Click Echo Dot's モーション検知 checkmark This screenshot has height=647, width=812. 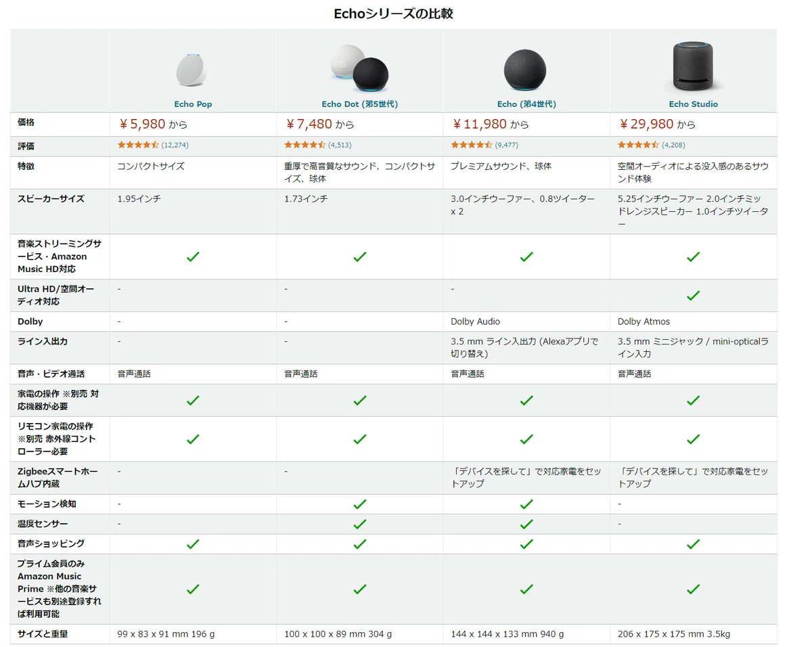click(x=360, y=504)
